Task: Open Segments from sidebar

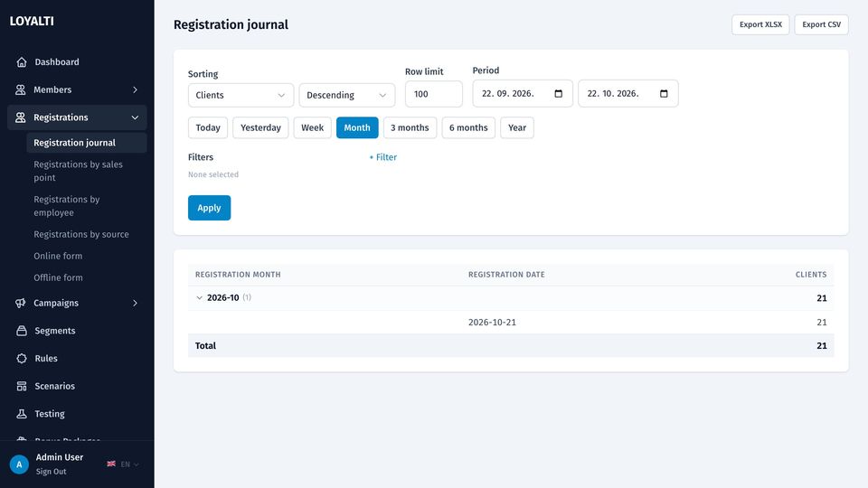Action: (x=77, y=331)
